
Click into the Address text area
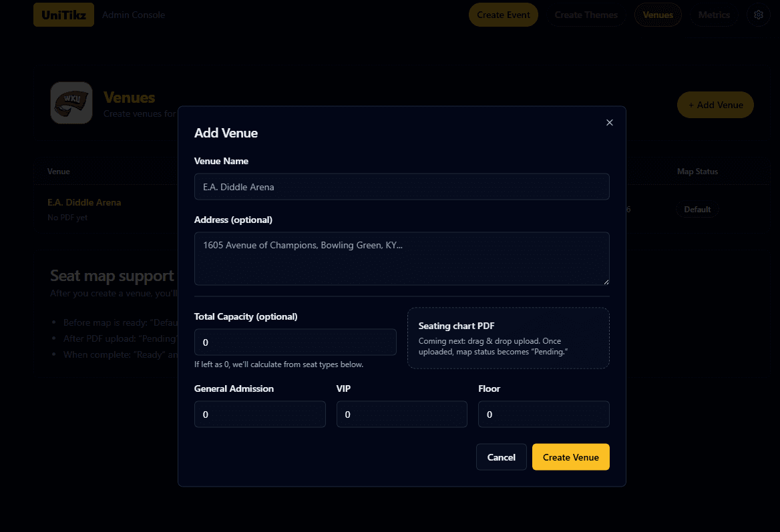(401, 258)
